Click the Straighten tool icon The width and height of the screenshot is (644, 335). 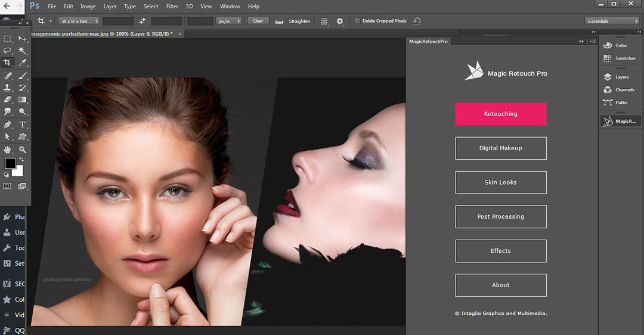pyautogui.click(x=279, y=21)
